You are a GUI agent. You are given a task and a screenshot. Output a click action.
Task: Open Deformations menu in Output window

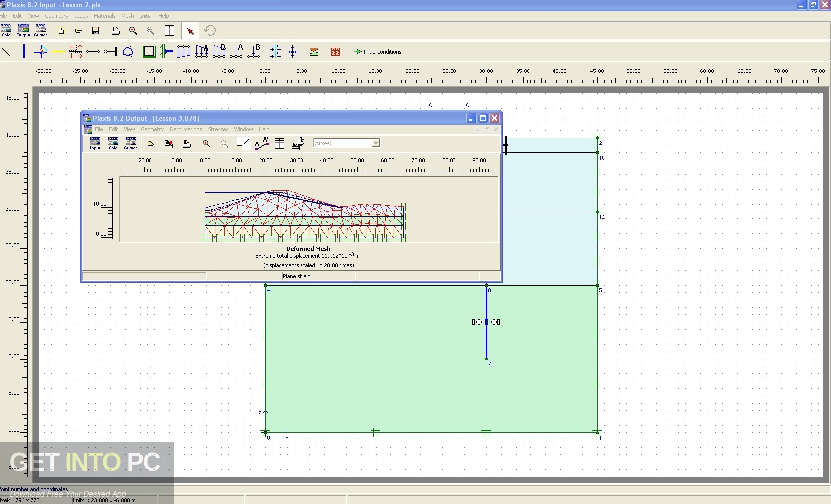[186, 129]
